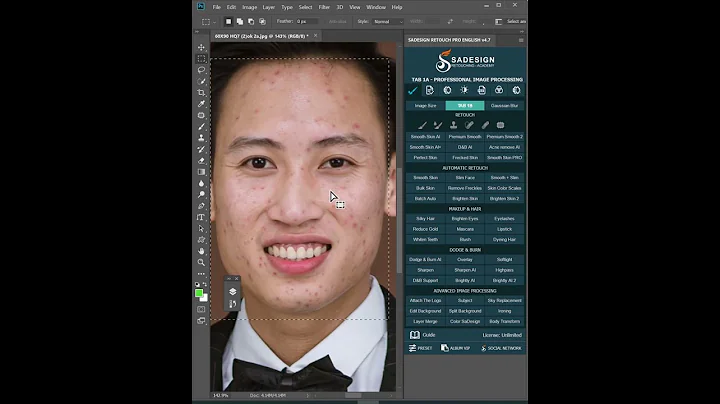Toggle Quick Mask mode
Screen dimensions: 720x404
tap(201, 309)
